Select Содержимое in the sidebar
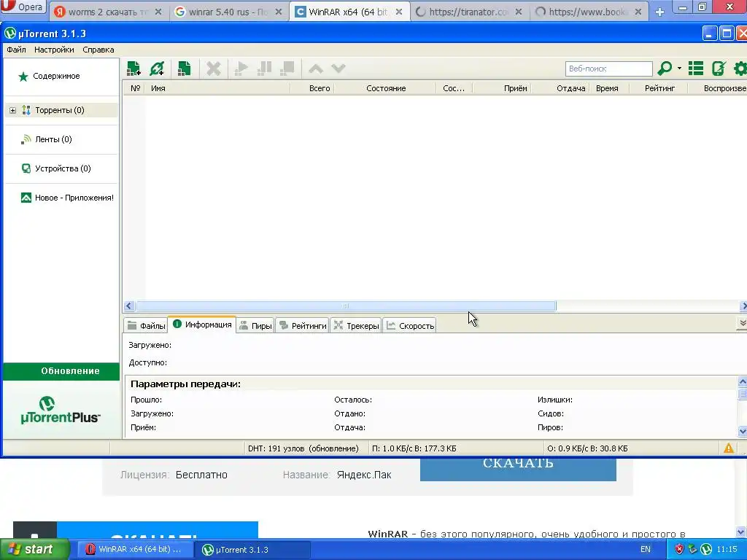 coord(56,76)
